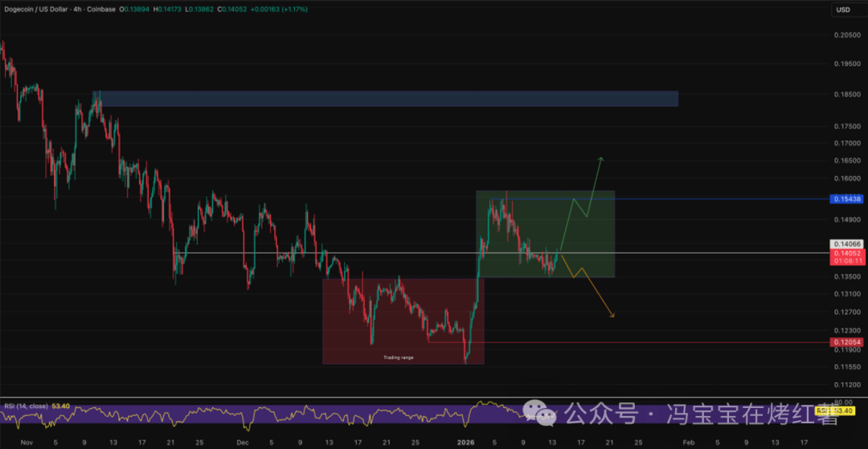
Task: Click the Feb label on time axis
Action: [688, 442]
